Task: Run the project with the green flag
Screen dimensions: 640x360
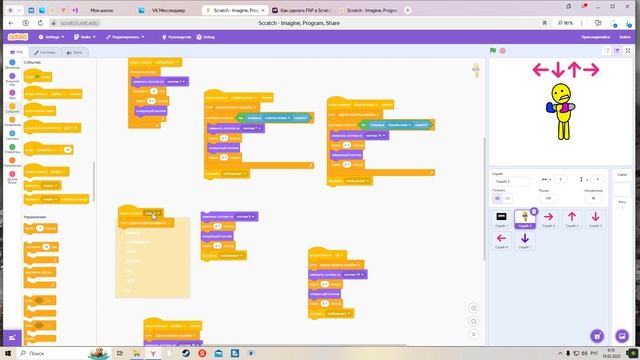Action: tap(493, 51)
